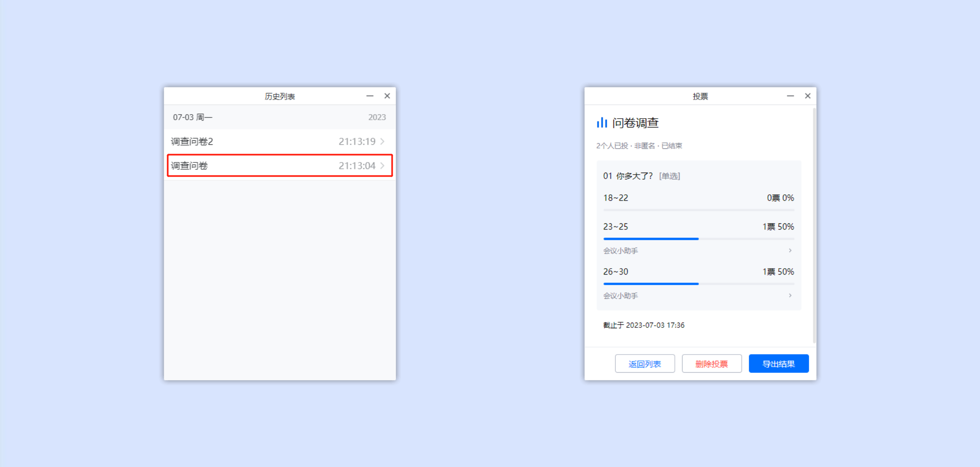Expand chevron next to 21:13:04
Viewport: 980px width, 467px height.
[382, 166]
